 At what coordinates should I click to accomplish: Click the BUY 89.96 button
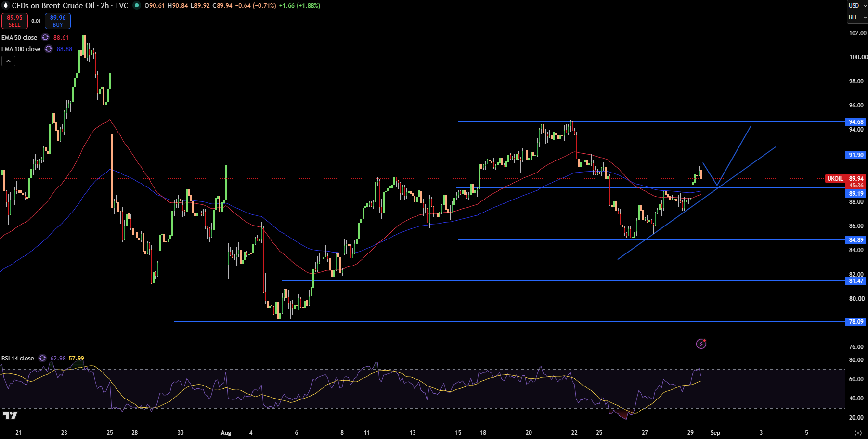point(58,21)
